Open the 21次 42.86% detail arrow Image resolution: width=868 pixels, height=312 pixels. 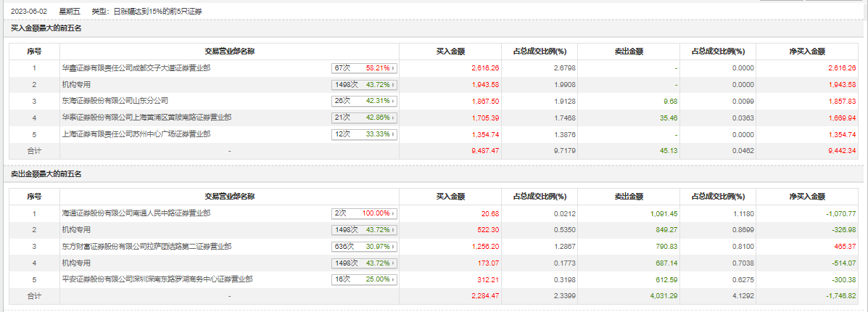point(394,118)
